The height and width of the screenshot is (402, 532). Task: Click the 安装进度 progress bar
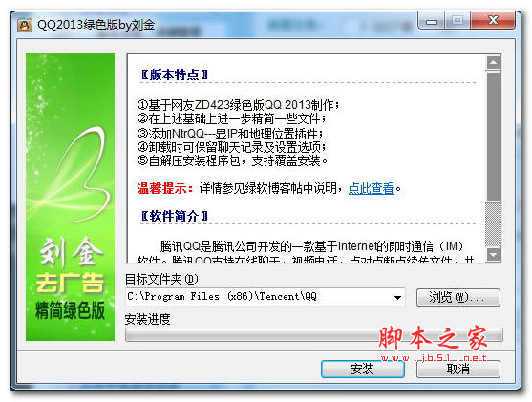point(314,335)
